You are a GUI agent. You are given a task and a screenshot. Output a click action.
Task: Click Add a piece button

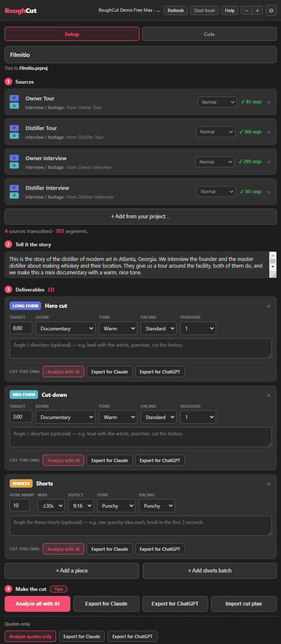pyautogui.click(x=72, y=570)
